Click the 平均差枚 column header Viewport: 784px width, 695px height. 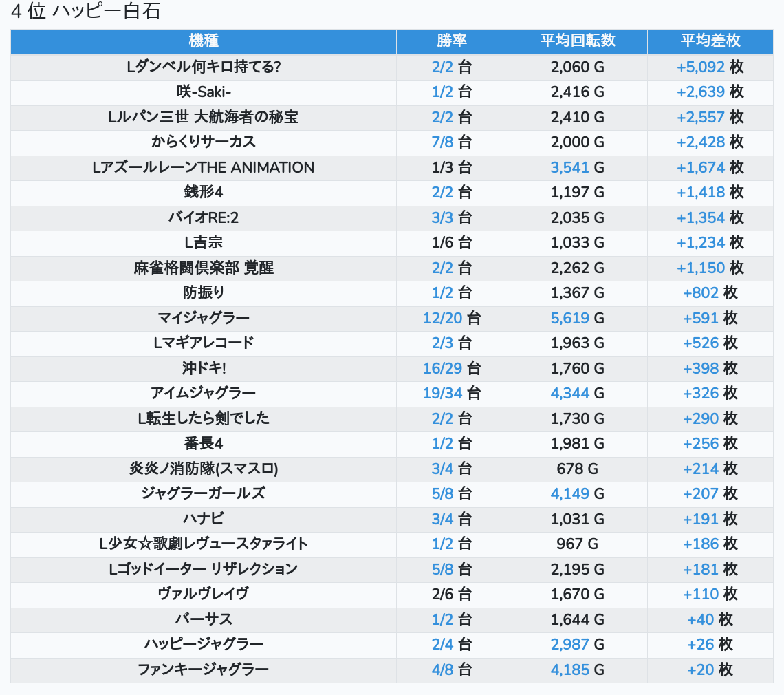[710, 41]
